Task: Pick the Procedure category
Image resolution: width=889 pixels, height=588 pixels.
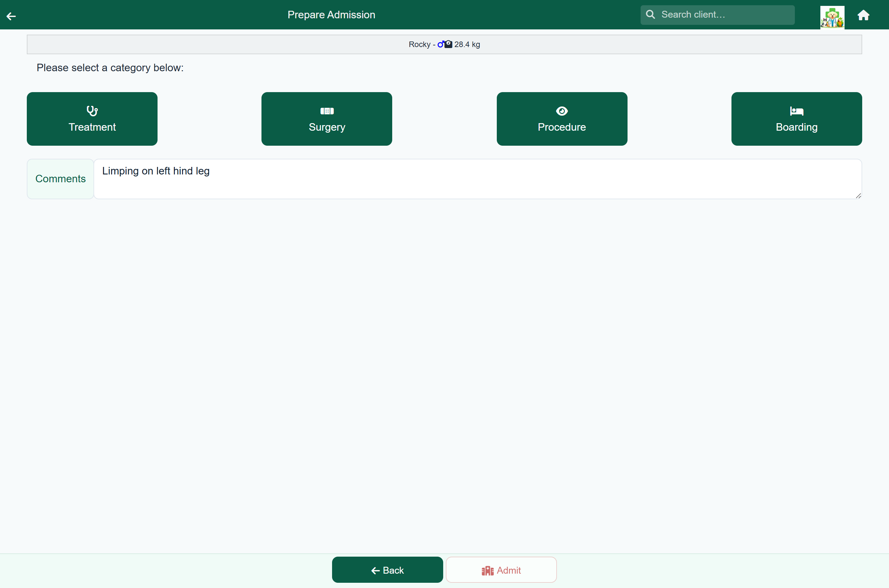Action: coord(562,119)
